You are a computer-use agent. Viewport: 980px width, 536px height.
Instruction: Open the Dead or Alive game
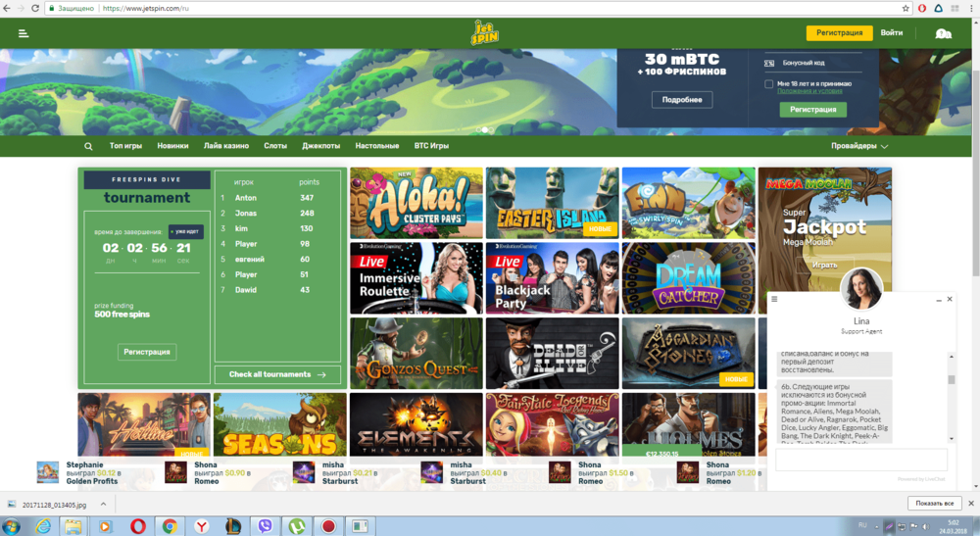(x=553, y=353)
